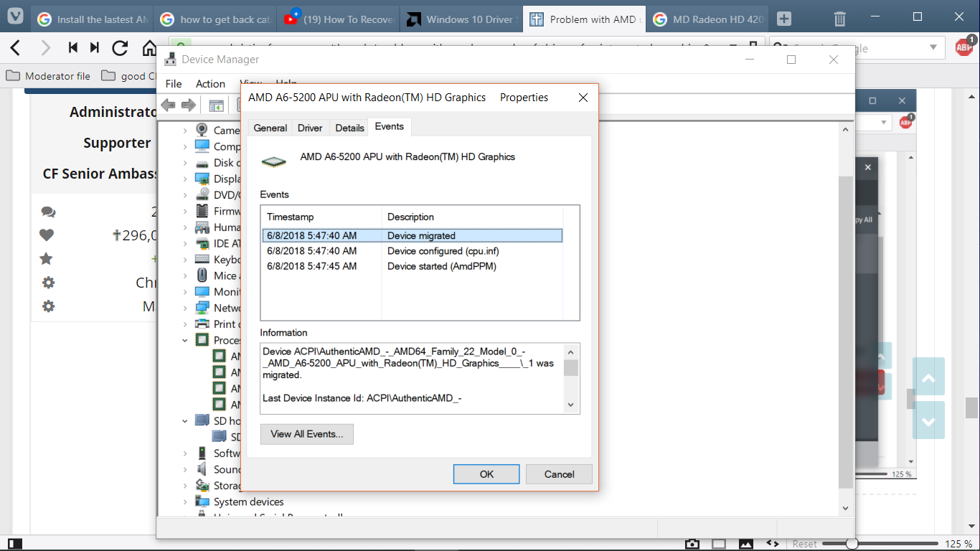This screenshot has height=551, width=980.
Task: Click Device Manager's back arrow toolbar icon
Action: point(169,105)
